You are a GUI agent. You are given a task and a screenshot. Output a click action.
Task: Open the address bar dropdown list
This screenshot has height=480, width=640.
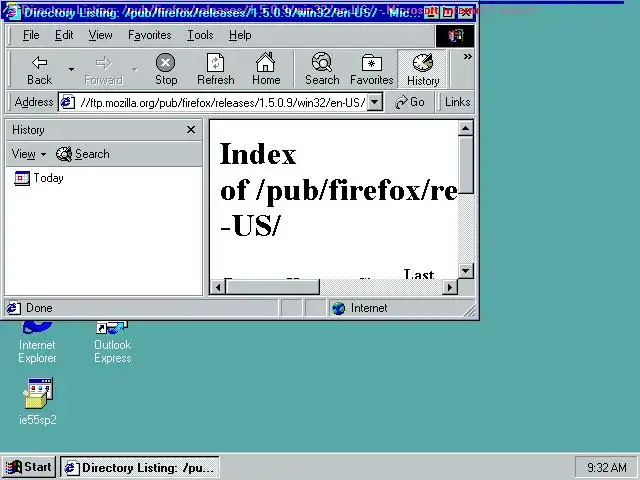[375, 102]
